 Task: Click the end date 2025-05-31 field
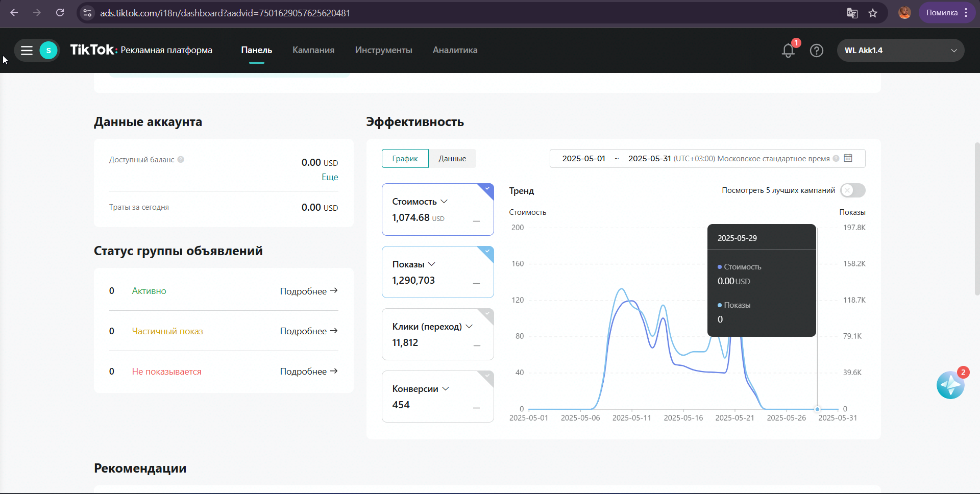point(649,159)
